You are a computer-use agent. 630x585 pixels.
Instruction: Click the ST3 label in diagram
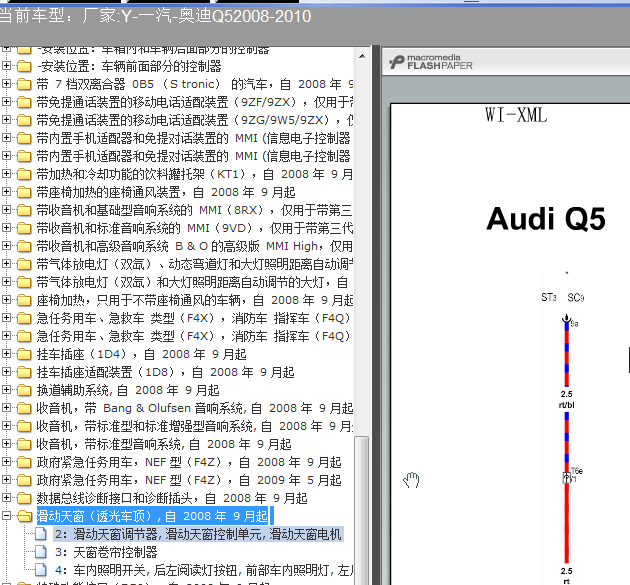548,297
